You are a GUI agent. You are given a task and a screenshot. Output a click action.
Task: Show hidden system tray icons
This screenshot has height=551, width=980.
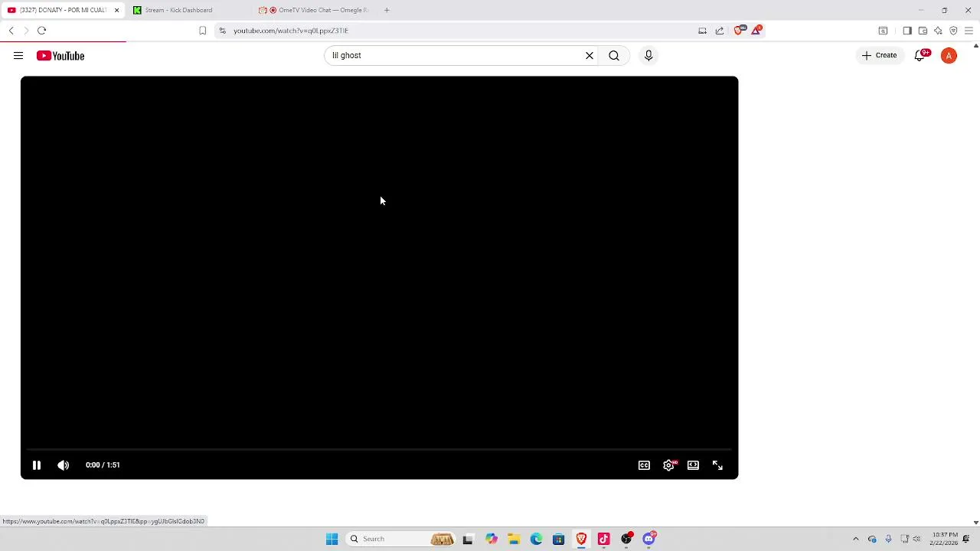(856, 539)
